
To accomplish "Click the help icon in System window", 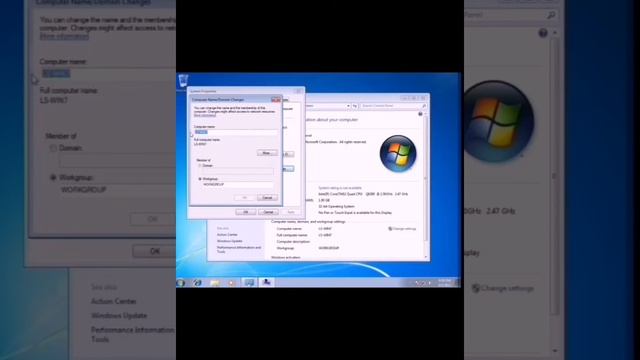I will tap(420, 114).
